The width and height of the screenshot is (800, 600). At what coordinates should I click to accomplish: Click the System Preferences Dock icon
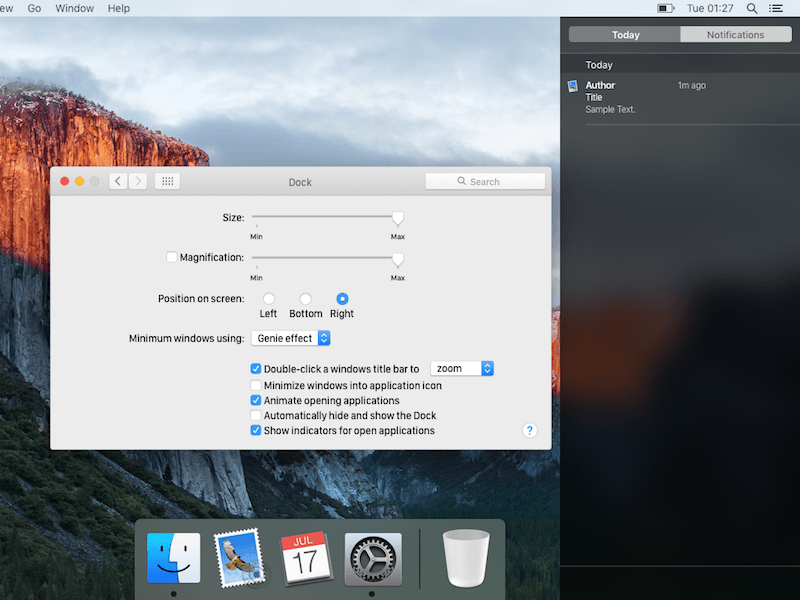coord(373,558)
